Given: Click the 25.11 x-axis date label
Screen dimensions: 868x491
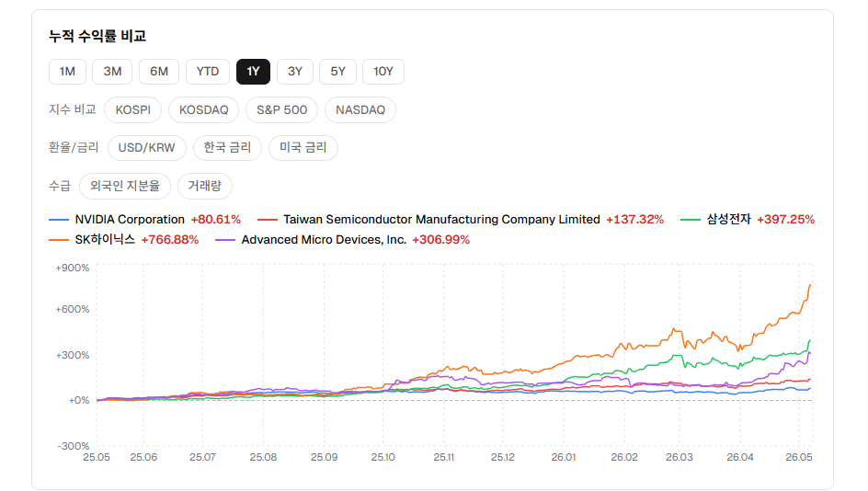Looking at the screenshot, I should (443, 457).
